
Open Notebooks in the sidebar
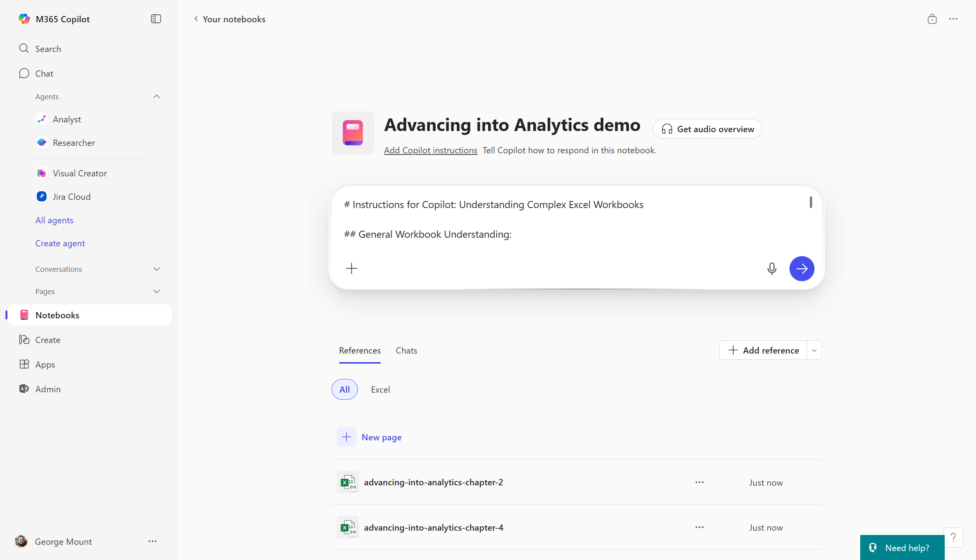pos(57,315)
